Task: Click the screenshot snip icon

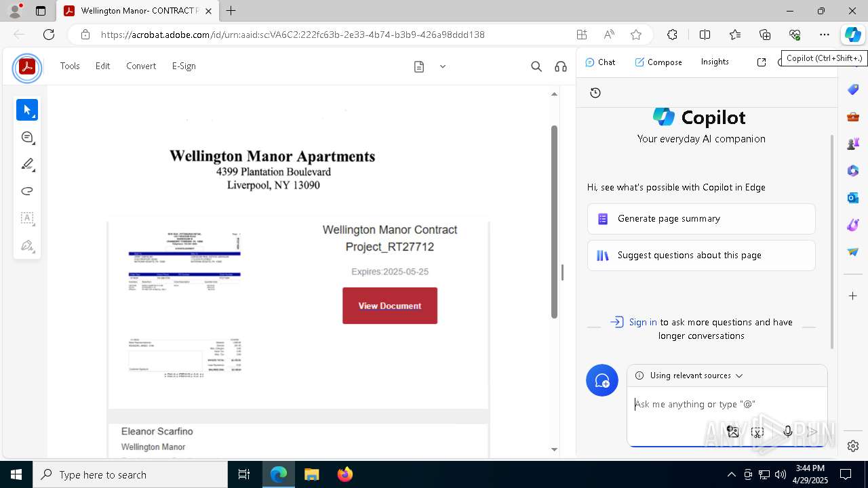Action: click(757, 432)
